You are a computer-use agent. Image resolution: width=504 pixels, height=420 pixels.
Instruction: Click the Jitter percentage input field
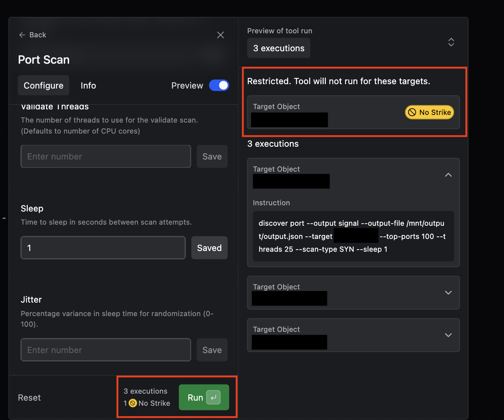[x=106, y=350]
